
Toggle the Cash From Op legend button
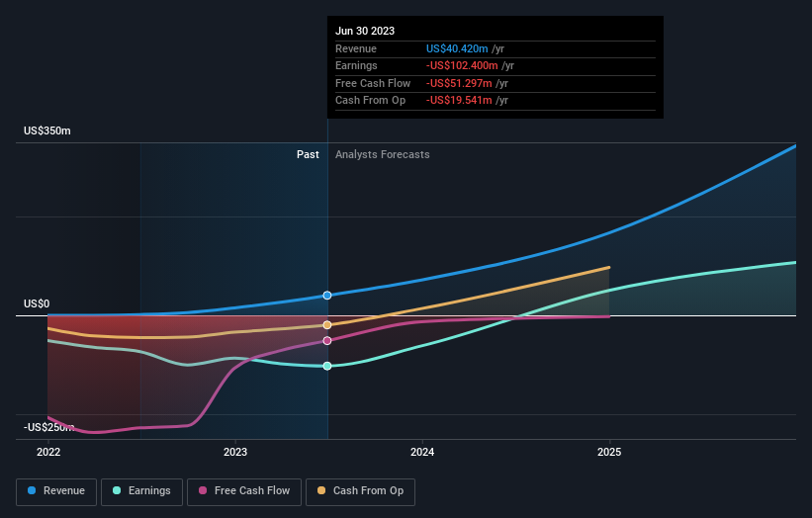tap(360, 491)
